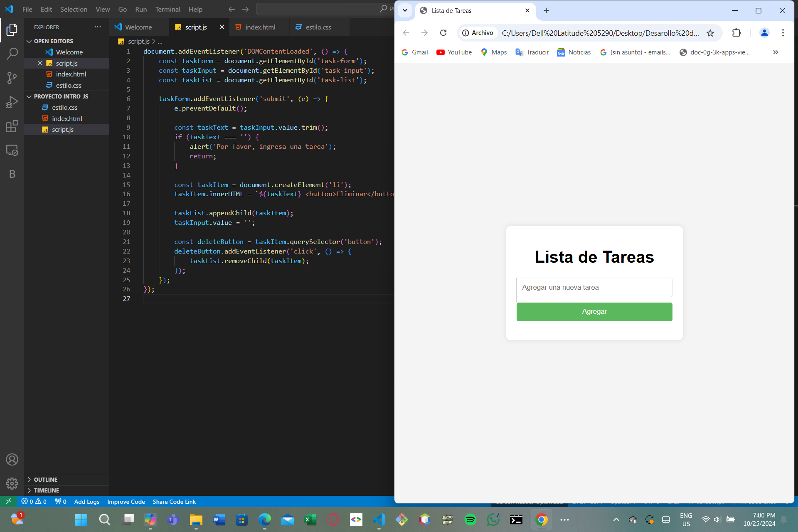Open the Gmail bookmark
This screenshot has height=532, width=798.
pos(414,52)
